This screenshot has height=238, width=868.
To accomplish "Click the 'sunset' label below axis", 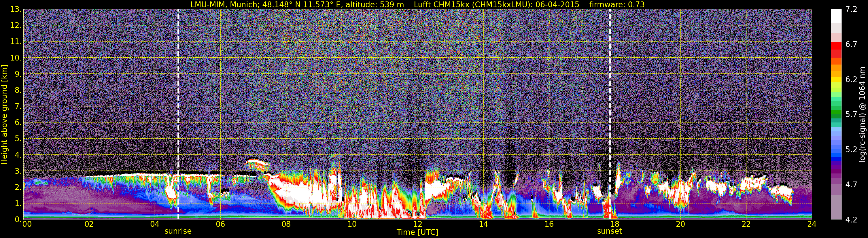I will click(610, 231).
